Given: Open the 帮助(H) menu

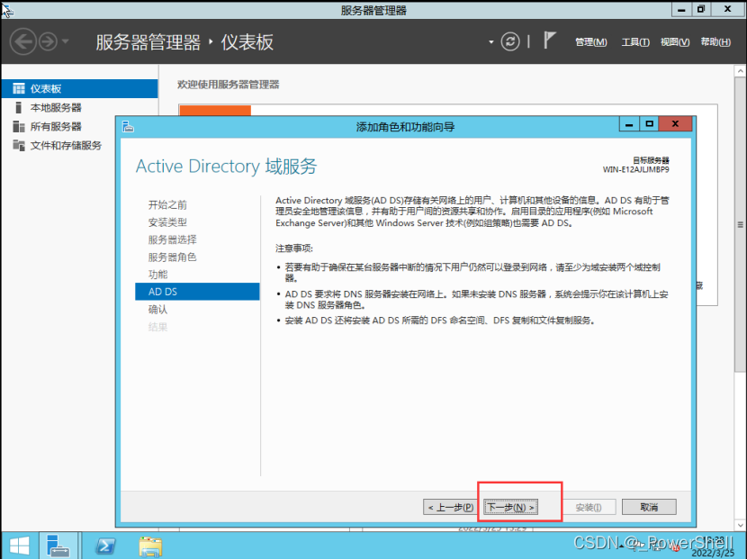Looking at the screenshot, I should pyautogui.click(x=715, y=42).
